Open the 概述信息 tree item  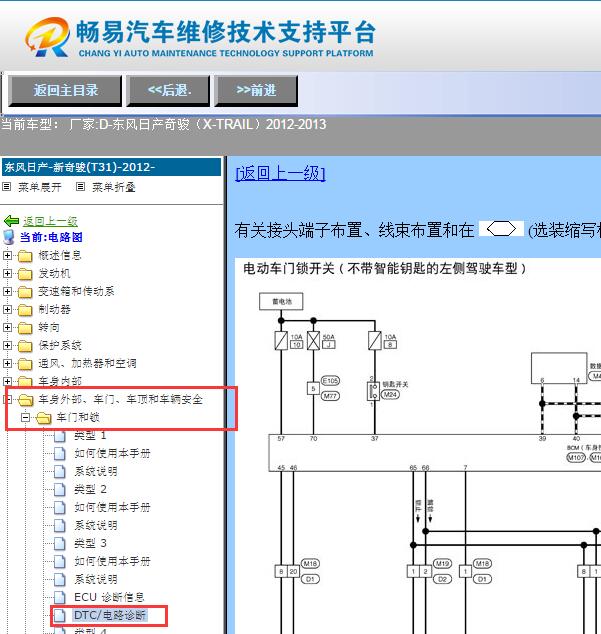pyautogui.click(x=60, y=256)
